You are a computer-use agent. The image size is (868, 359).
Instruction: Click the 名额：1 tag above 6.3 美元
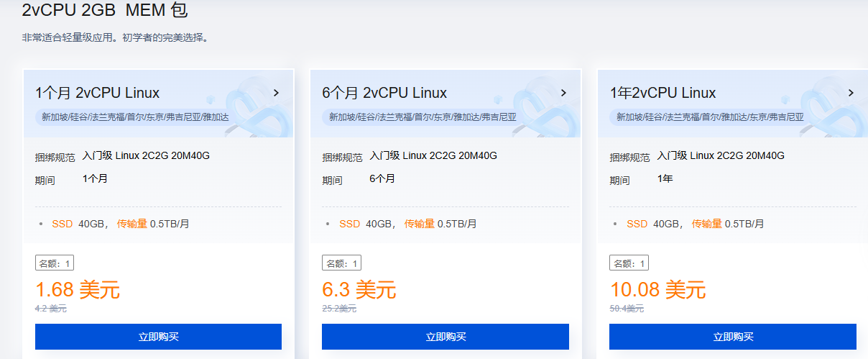pos(341,263)
